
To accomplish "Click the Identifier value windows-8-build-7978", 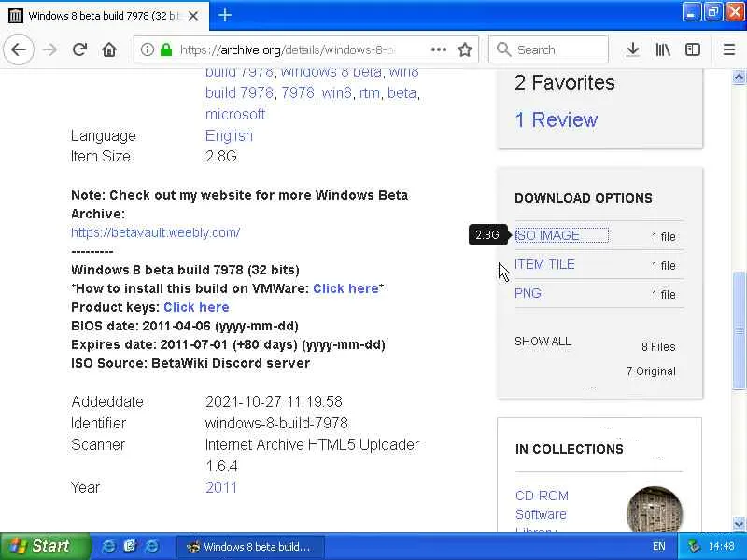I will click(276, 423).
